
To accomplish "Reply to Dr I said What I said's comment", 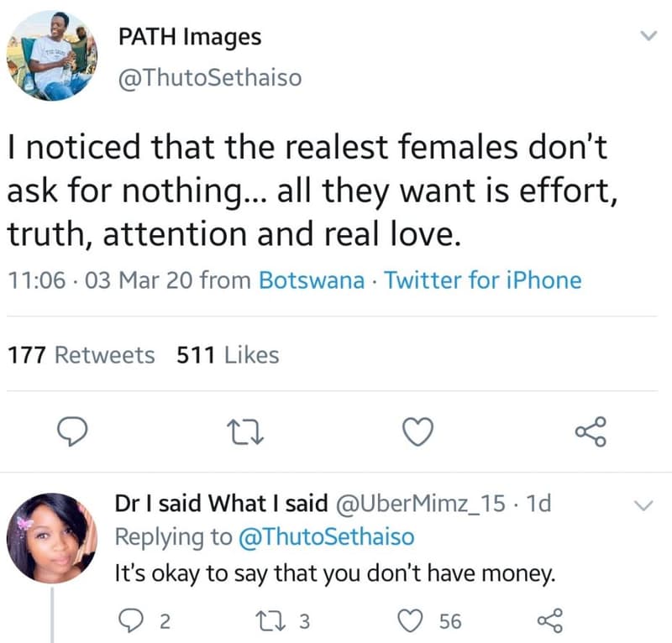I will (x=133, y=621).
